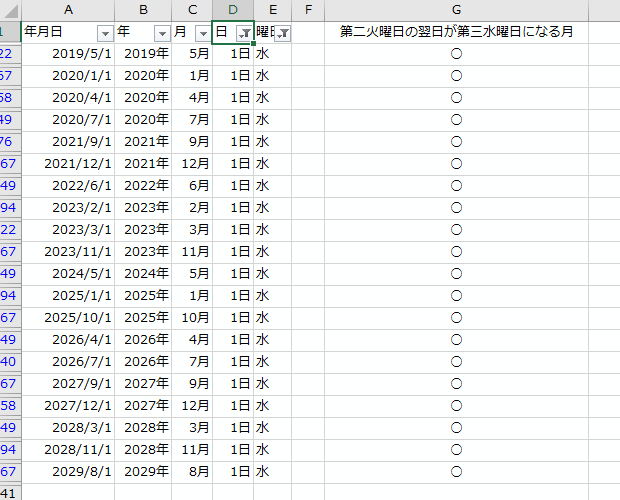Select column B header
The width and height of the screenshot is (620, 500).
coord(143,10)
